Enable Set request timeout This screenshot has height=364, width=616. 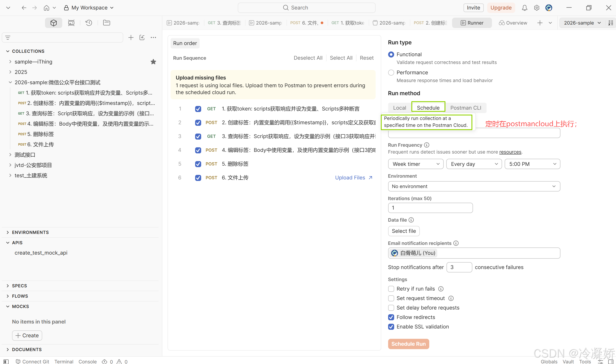click(391, 298)
